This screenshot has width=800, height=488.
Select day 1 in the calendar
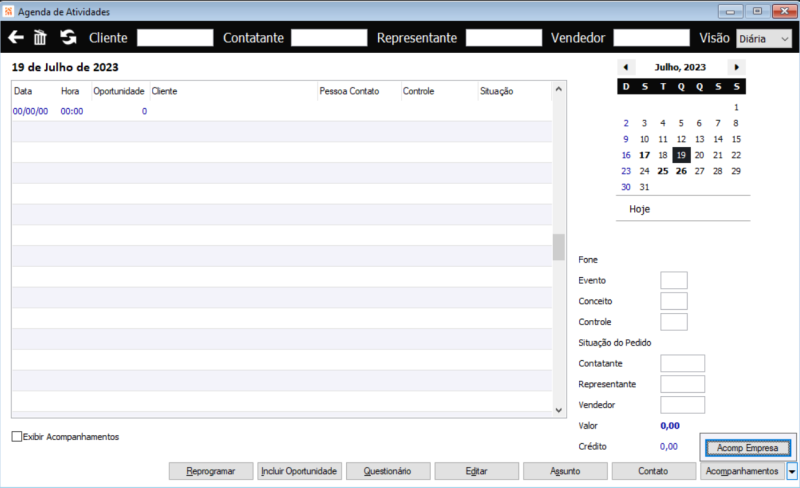tap(736, 107)
